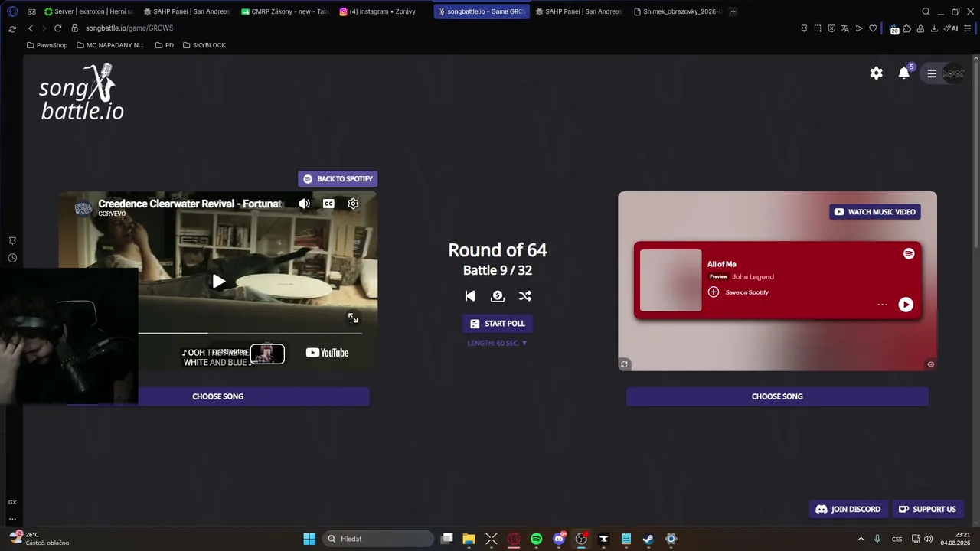Click the songbattle.io logo

pos(82,93)
